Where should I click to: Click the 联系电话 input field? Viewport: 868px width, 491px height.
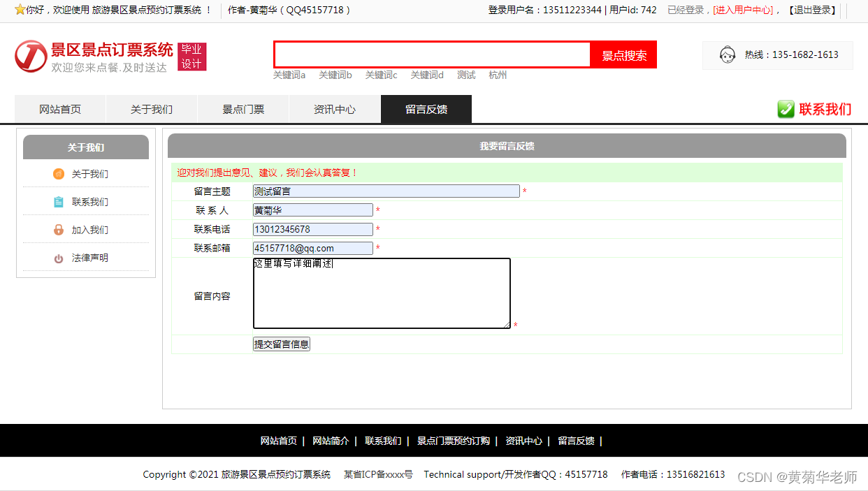coord(313,229)
